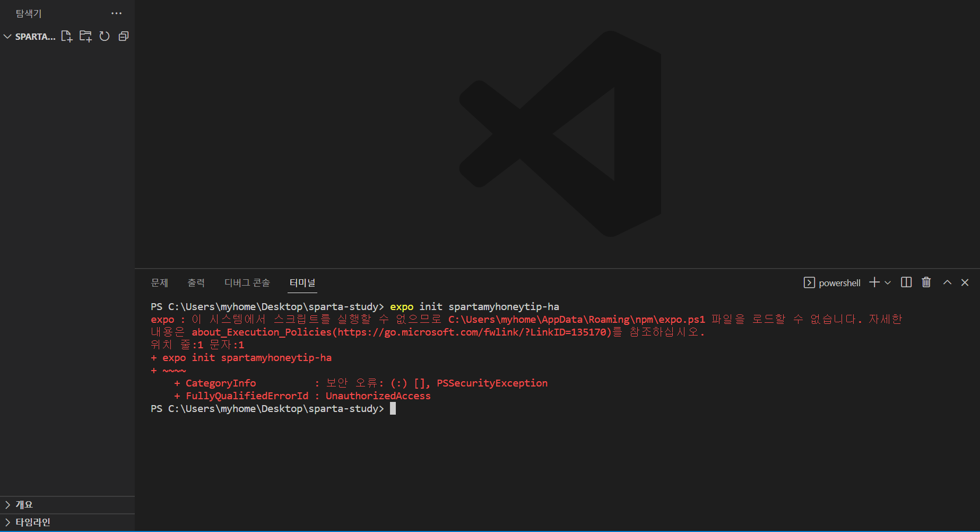Open the 디버그 콘솔 tab
This screenshot has width=980, height=532.
(247, 283)
